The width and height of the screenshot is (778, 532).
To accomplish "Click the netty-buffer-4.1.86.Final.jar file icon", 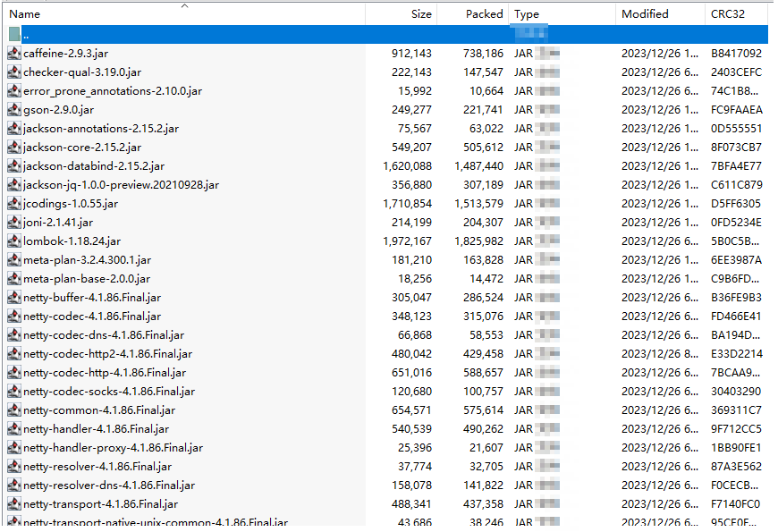I will 13,298.
